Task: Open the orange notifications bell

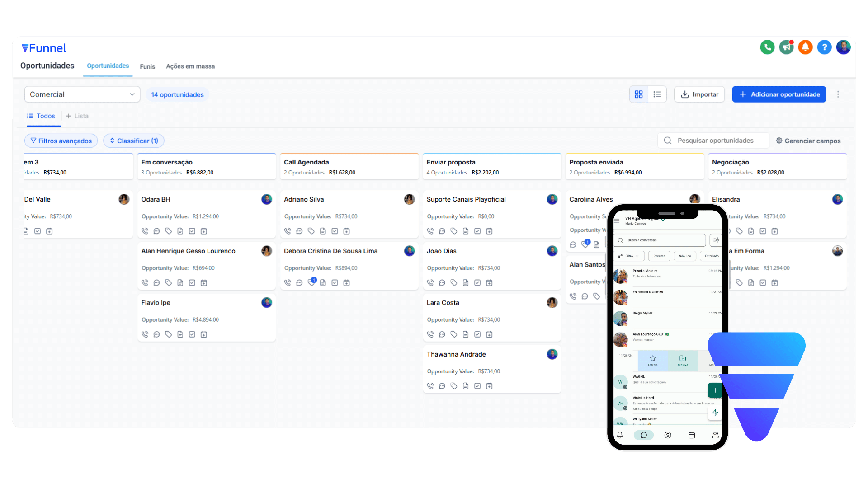Action: [x=805, y=47]
